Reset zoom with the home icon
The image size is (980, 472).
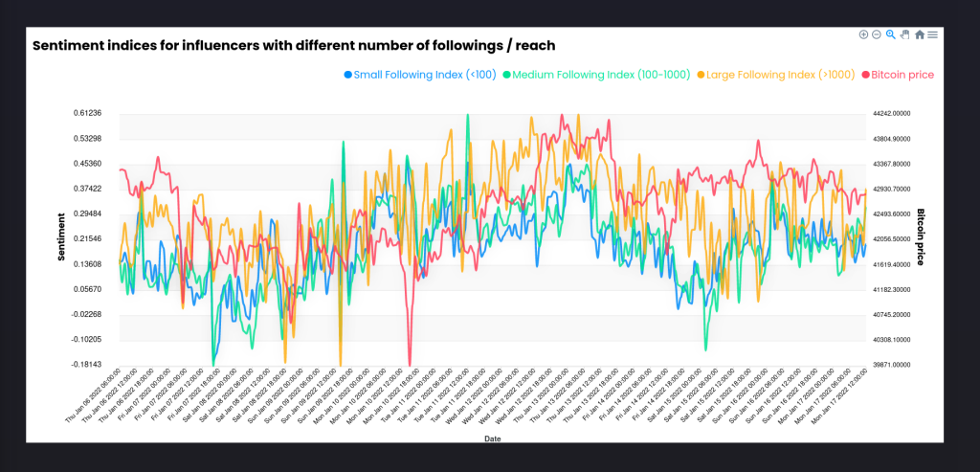point(920,34)
